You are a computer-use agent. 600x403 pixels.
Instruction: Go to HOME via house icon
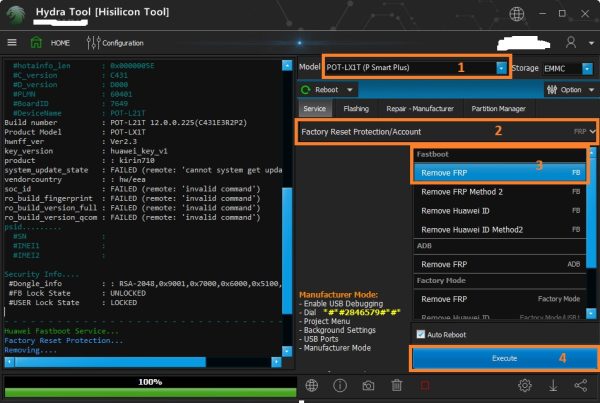coord(36,42)
